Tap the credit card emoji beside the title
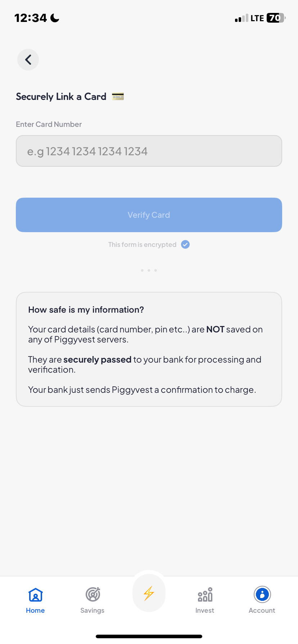 [x=118, y=96]
